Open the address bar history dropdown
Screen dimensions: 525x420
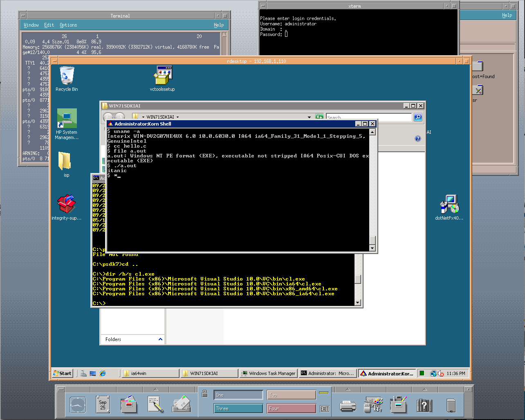[310, 117]
